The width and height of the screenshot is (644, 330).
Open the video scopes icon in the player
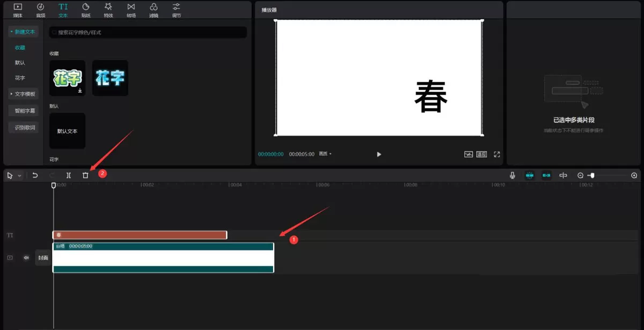point(469,154)
